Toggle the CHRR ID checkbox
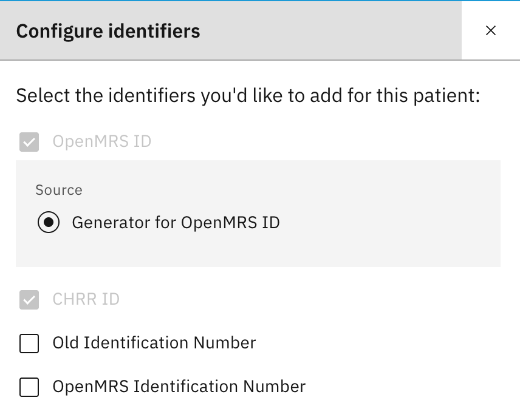 [x=29, y=300]
